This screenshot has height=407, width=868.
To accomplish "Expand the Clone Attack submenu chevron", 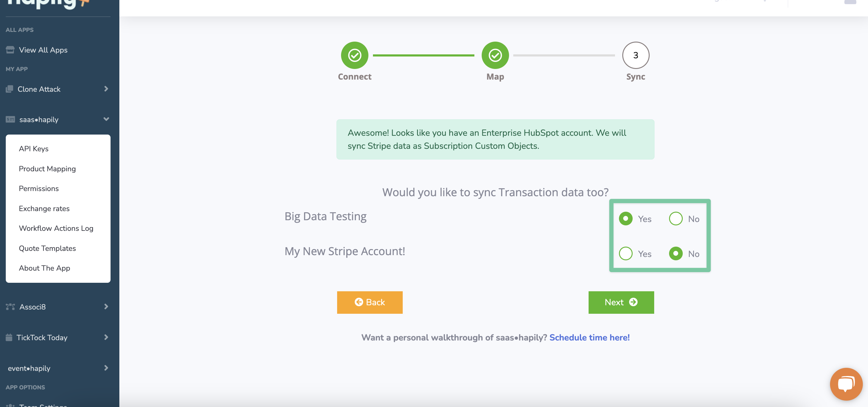I will pyautogui.click(x=106, y=89).
